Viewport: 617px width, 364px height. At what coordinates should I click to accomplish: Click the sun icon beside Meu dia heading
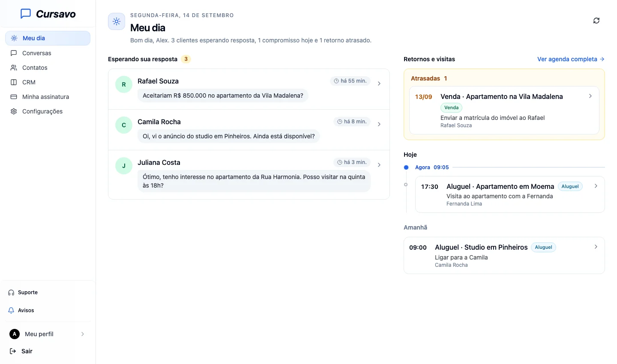117,21
